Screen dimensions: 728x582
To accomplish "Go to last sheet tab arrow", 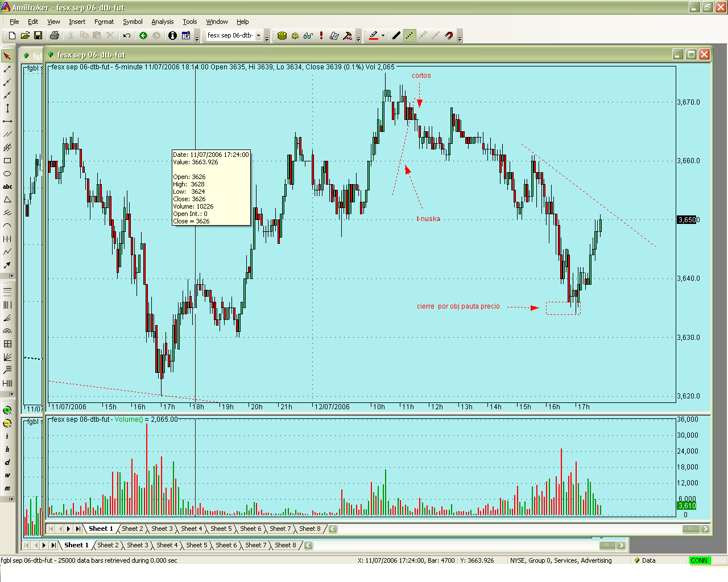I will [78, 529].
